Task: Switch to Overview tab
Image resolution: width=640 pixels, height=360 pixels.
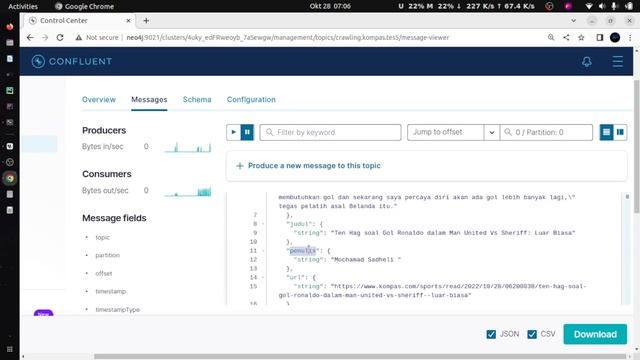Action: [99, 100]
